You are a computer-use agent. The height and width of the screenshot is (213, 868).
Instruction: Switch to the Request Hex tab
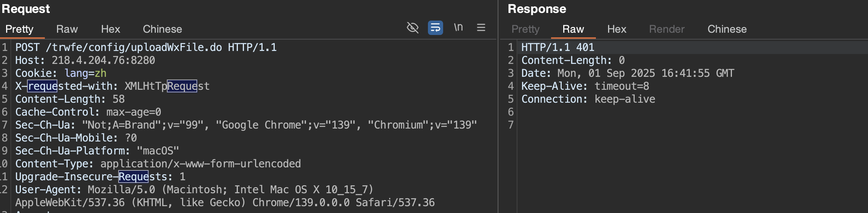pyautogui.click(x=110, y=29)
